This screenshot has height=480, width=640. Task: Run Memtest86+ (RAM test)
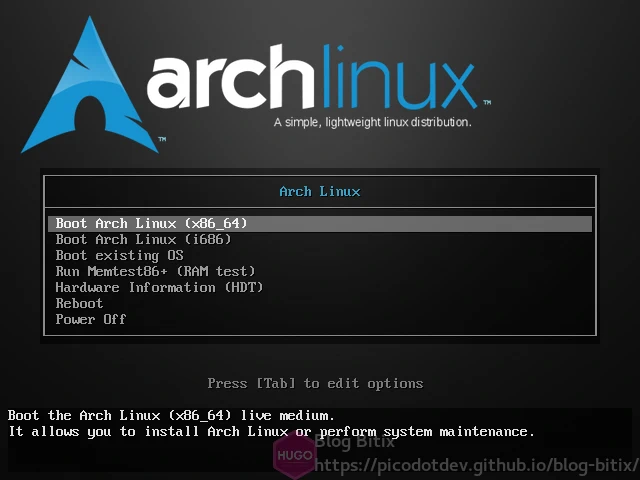(155, 271)
